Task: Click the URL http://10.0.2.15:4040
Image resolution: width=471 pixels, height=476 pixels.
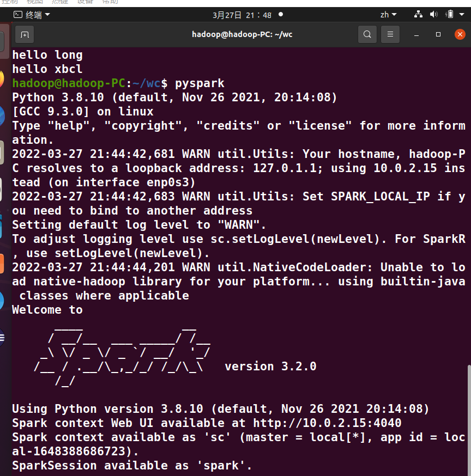Action: (x=327, y=423)
